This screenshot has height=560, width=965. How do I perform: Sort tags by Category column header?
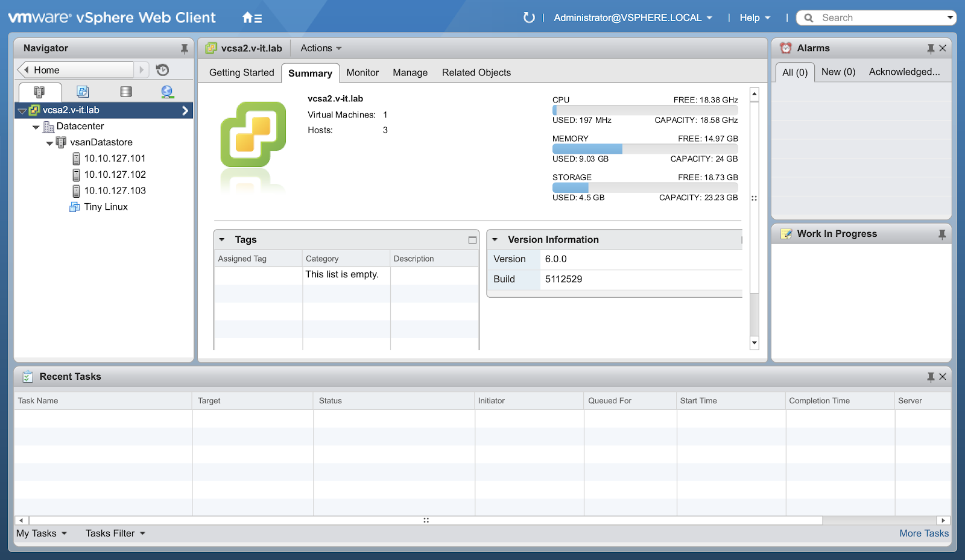pyautogui.click(x=346, y=259)
